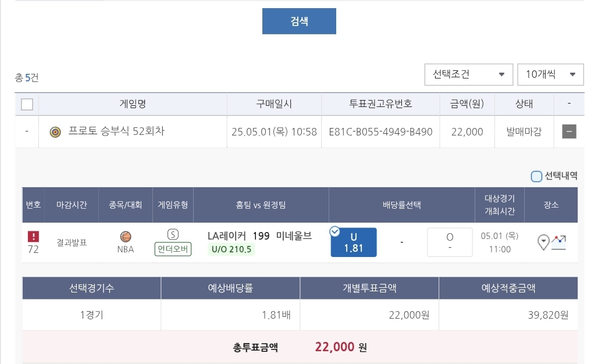Click the blue 검색 search button
The height and width of the screenshot is (364, 598).
pyautogui.click(x=299, y=22)
